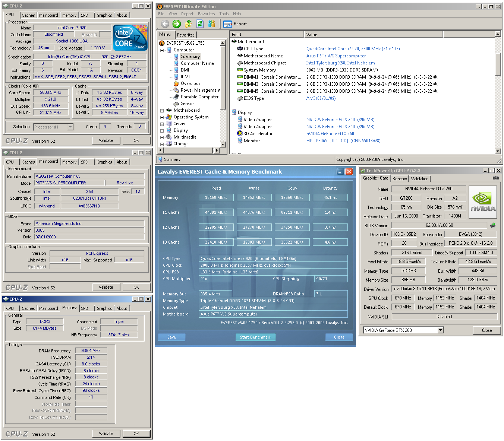Click the EVEREST up-level toolbar icon

coord(188,24)
